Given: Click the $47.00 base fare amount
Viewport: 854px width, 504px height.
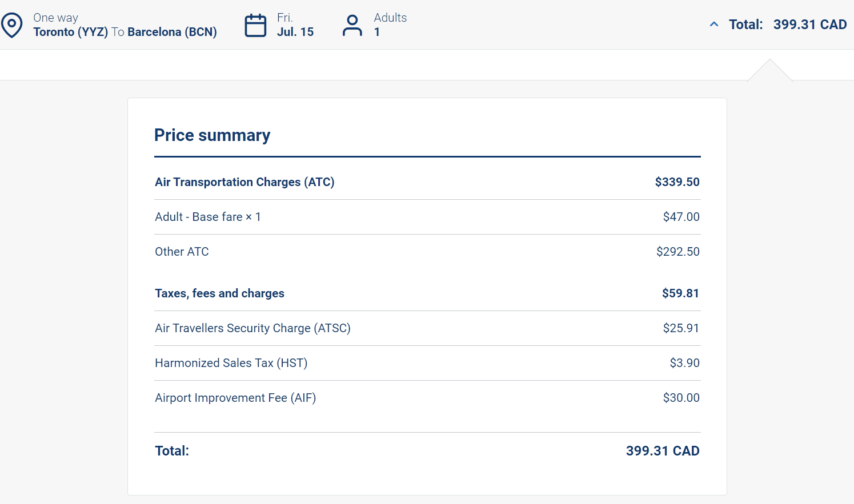Looking at the screenshot, I should 681,217.
